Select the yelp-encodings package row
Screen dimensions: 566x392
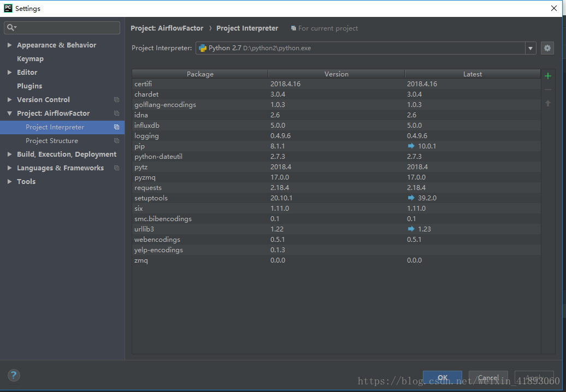click(x=337, y=250)
